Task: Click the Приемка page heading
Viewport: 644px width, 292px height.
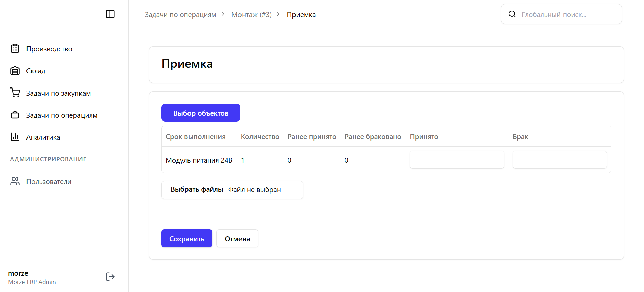Action: pyautogui.click(x=187, y=64)
